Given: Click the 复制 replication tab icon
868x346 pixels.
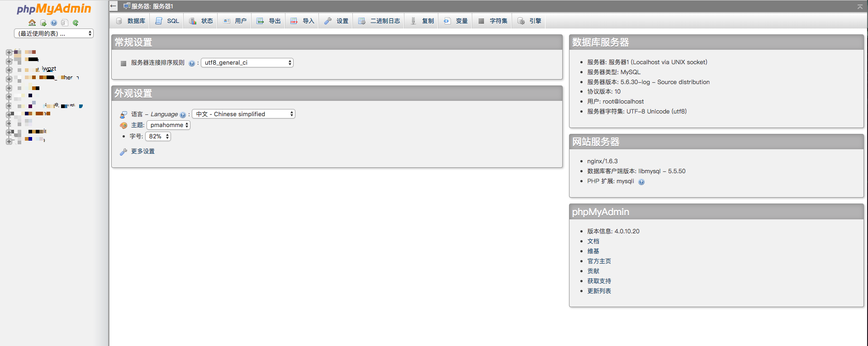Looking at the screenshot, I should 413,21.
